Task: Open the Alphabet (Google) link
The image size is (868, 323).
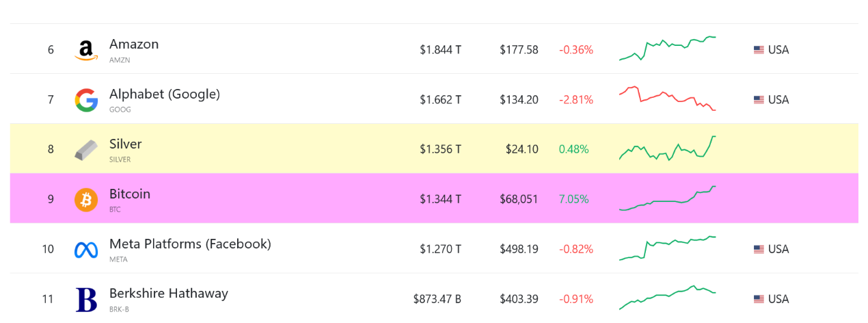Action: (165, 94)
